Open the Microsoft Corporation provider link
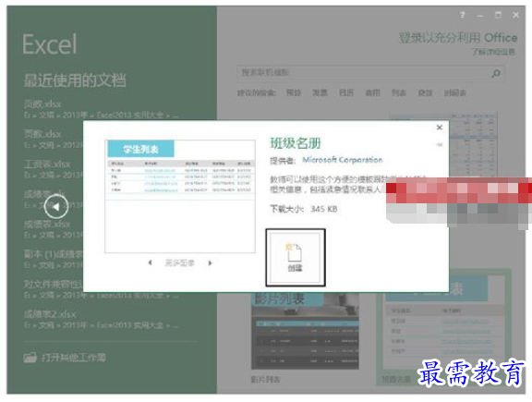The image size is (532, 402). point(343,160)
